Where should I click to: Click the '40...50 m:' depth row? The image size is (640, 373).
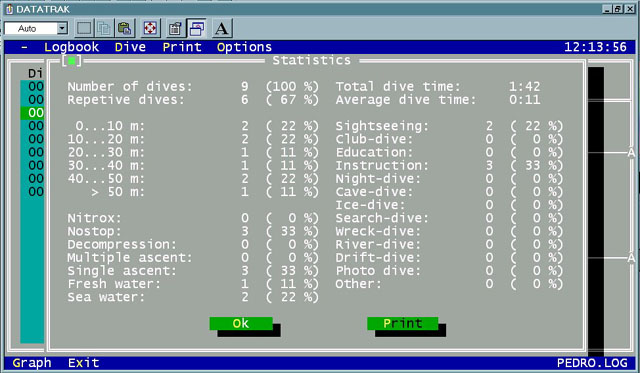point(193,179)
